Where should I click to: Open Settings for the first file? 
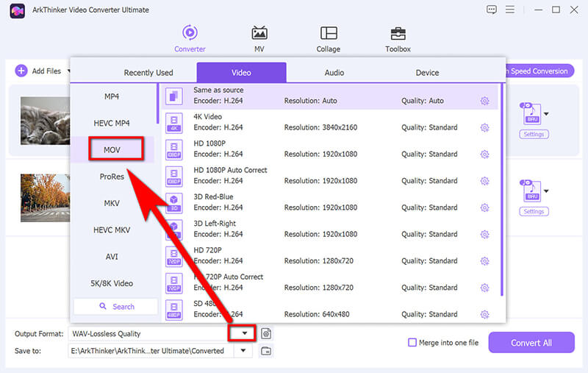click(x=534, y=134)
